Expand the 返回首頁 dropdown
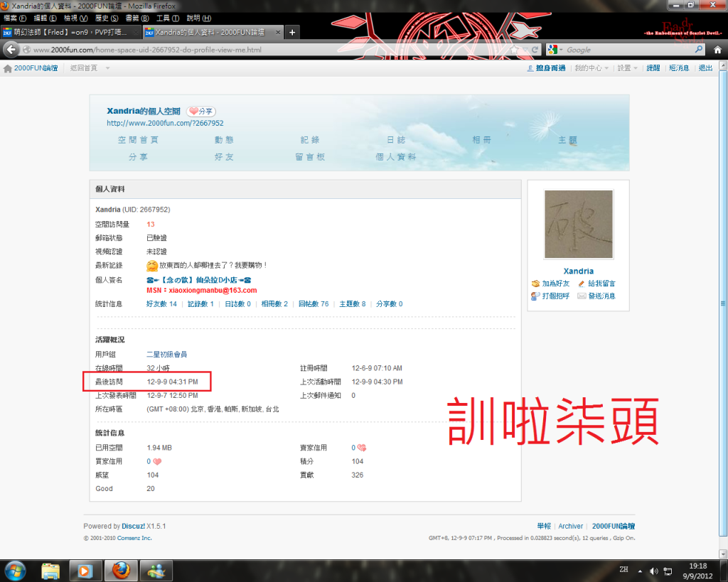The height and width of the screenshot is (582, 728). point(107,68)
